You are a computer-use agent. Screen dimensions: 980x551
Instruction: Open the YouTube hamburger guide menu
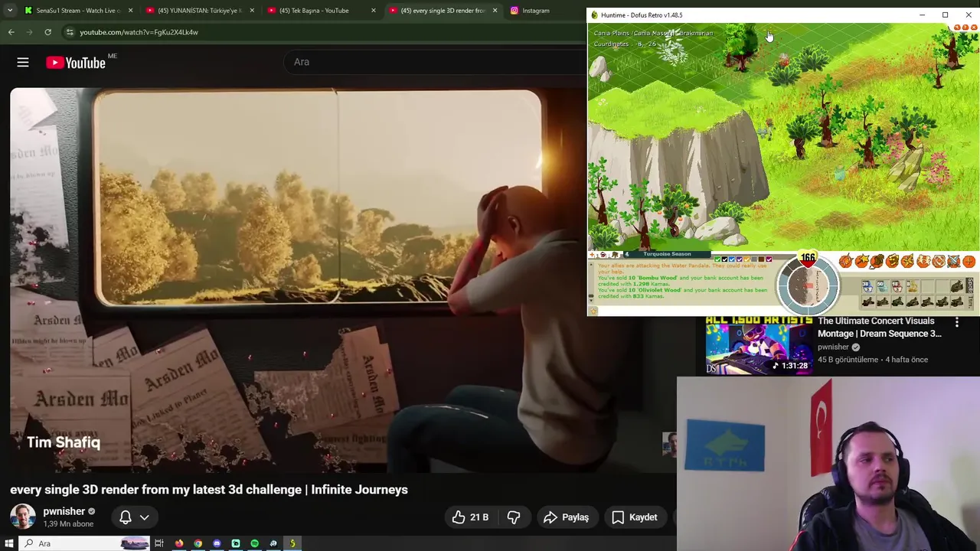23,62
